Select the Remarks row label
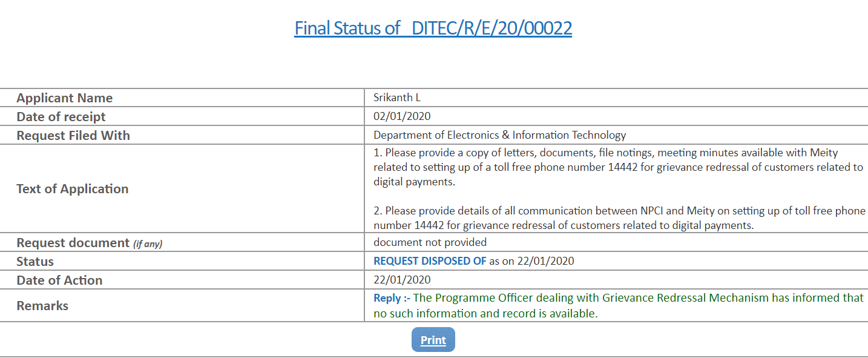Screen dimensions: 868x358 click(x=42, y=306)
